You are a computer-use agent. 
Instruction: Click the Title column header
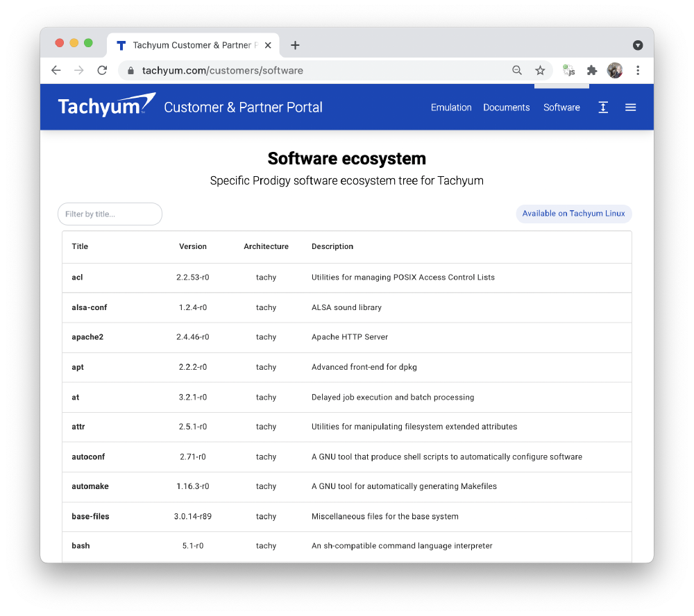(80, 246)
